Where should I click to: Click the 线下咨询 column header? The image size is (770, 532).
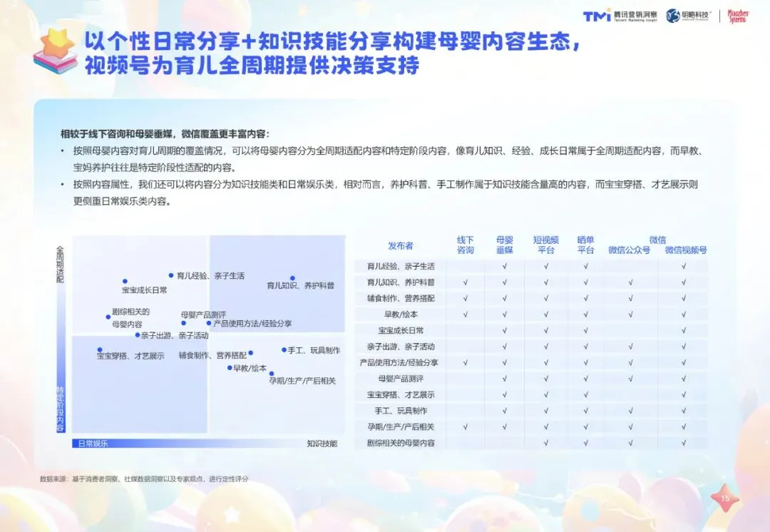point(465,245)
